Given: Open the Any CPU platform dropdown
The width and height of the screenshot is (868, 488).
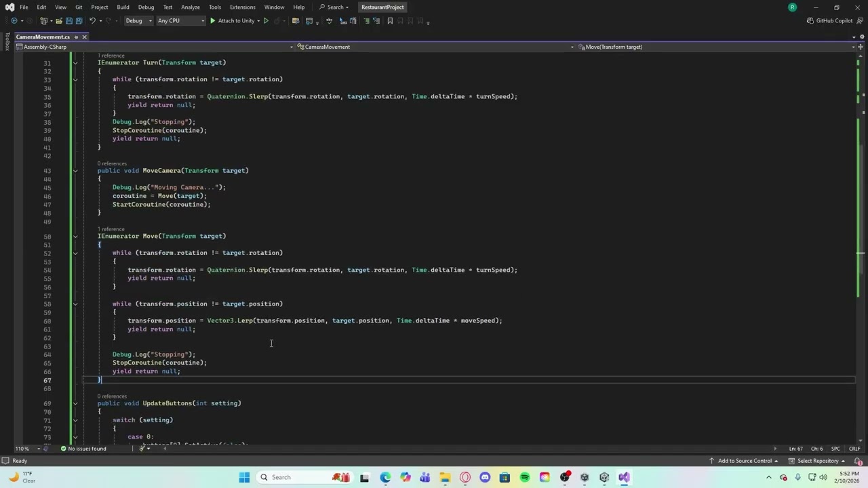Looking at the screenshot, I should click(x=180, y=21).
